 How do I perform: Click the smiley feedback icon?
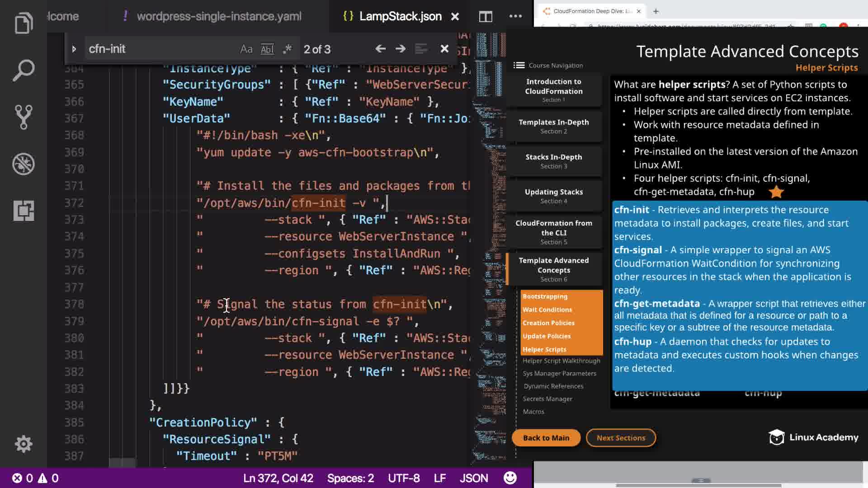tap(510, 478)
